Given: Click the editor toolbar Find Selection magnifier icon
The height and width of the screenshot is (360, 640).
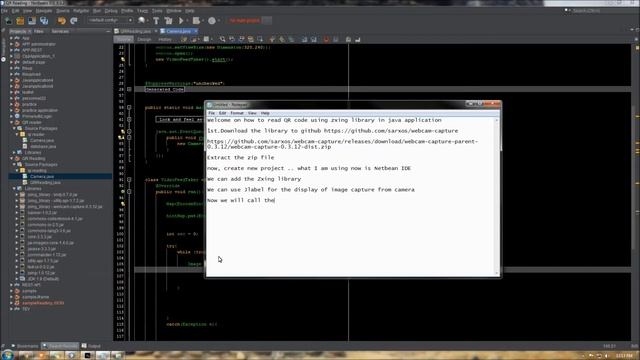Looking at the screenshot, I should point(222,39).
